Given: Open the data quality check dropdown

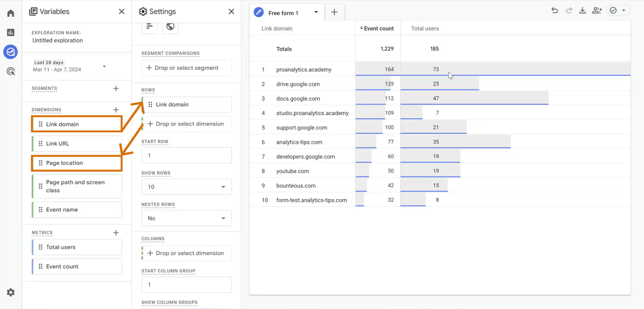Looking at the screenshot, I should pyautogui.click(x=618, y=11).
